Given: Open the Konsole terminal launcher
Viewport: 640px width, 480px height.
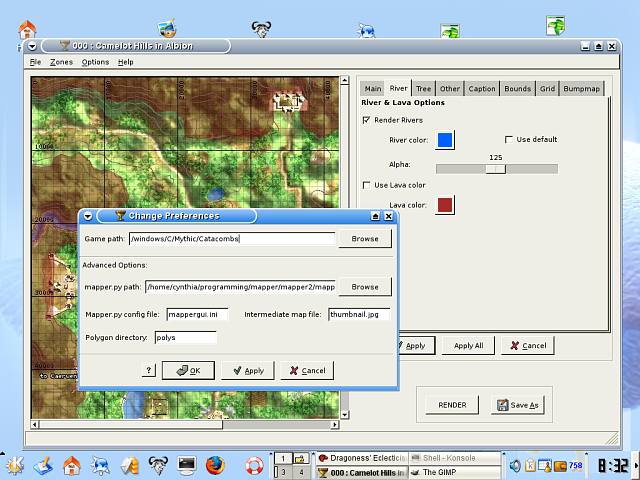Looking at the screenshot, I should pyautogui.click(x=186, y=465).
